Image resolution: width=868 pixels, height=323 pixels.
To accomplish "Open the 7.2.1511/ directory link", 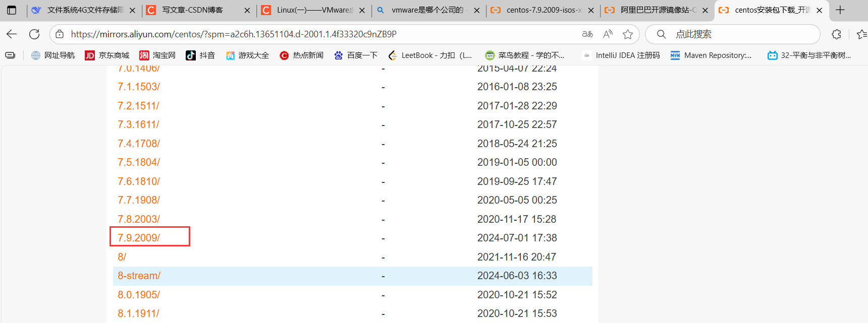I will point(138,106).
